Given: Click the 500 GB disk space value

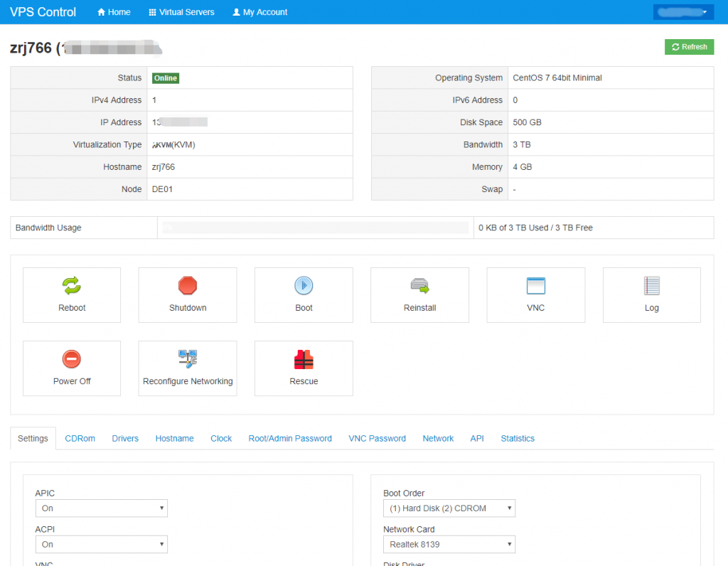Looking at the screenshot, I should click(x=527, y=122).
